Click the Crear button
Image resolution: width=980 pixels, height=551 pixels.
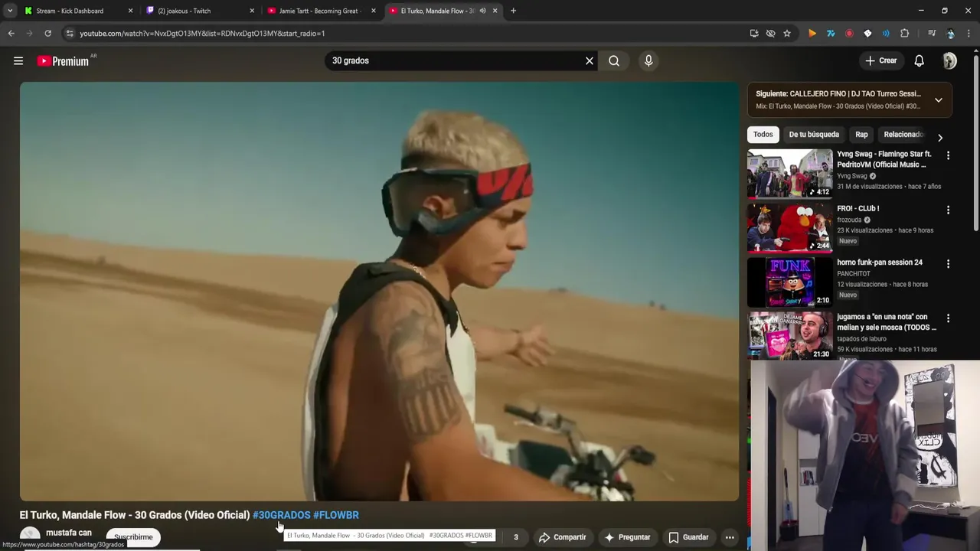click(880, 60)
